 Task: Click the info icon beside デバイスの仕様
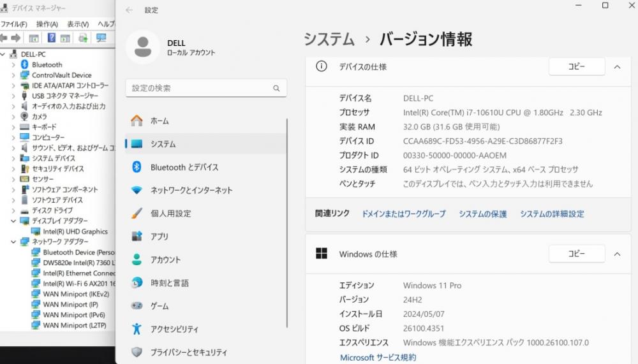coord(322,66)
